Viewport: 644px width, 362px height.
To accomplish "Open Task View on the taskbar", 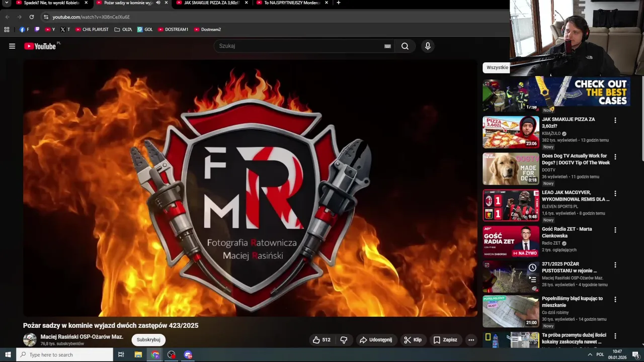I will (121, 355).
